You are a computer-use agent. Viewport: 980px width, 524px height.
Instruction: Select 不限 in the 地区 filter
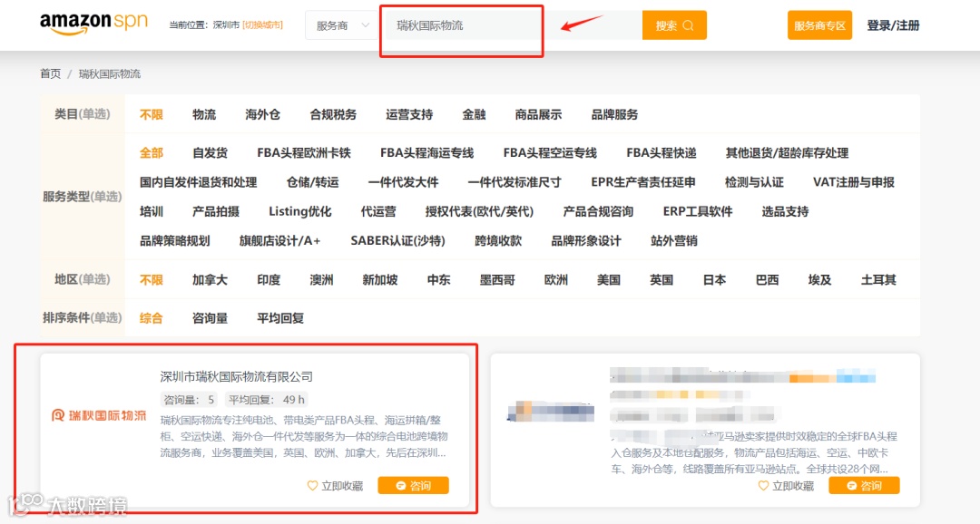[152, 280]
